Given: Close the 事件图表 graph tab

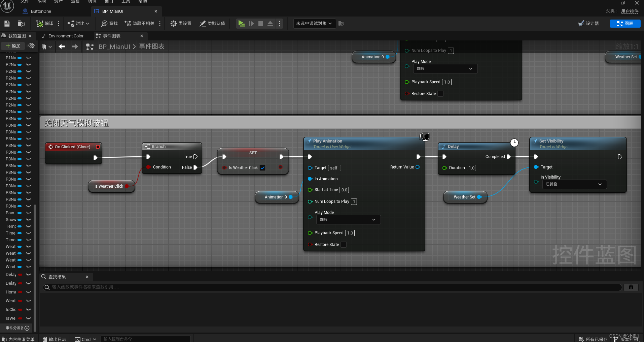Looking at the screenshot, I should point(142,36).
